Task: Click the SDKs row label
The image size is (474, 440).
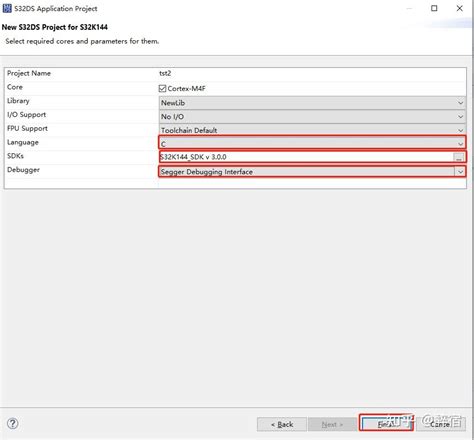Action: pyautogui.click(x=15, y=156)
